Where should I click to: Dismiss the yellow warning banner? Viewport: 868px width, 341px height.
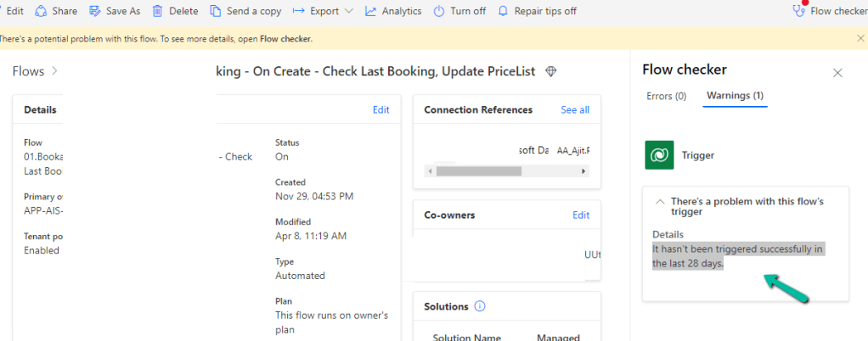tap(860, 38)
